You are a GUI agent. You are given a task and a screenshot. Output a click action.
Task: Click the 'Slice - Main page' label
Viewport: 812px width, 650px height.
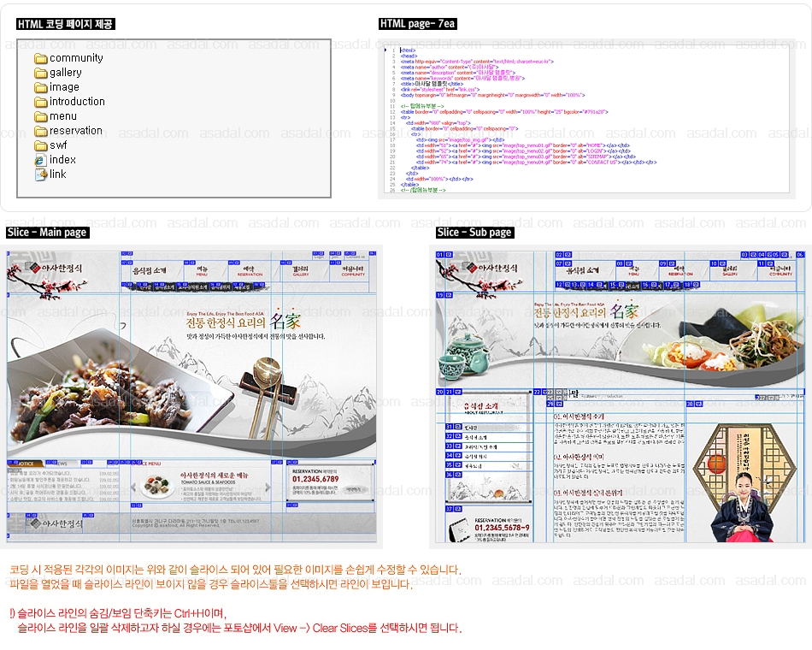pos(47,233)
